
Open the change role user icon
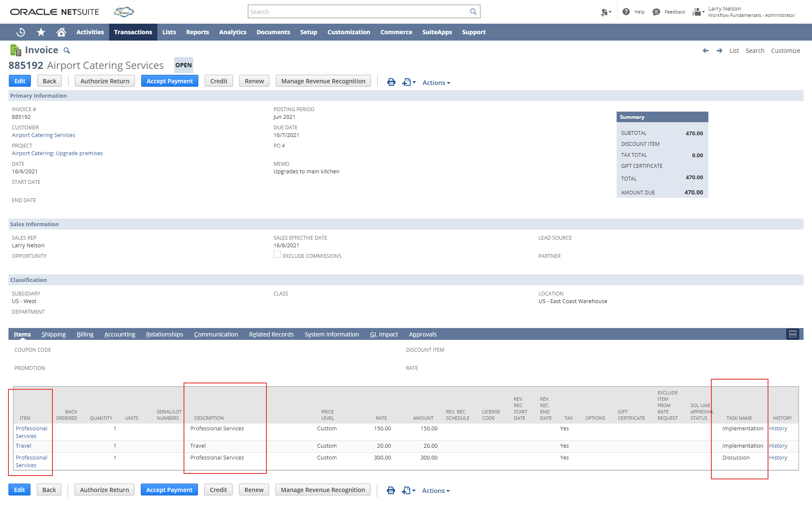pos(697,12)
